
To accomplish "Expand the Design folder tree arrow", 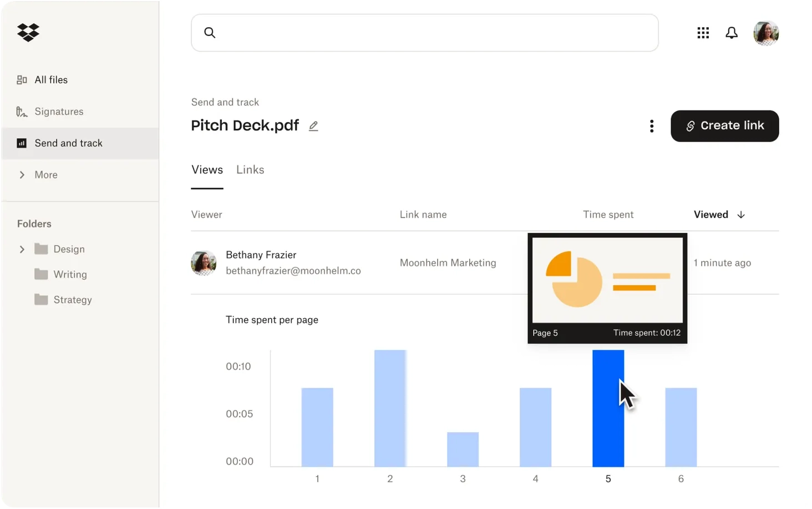I will [x=22, y=249].
